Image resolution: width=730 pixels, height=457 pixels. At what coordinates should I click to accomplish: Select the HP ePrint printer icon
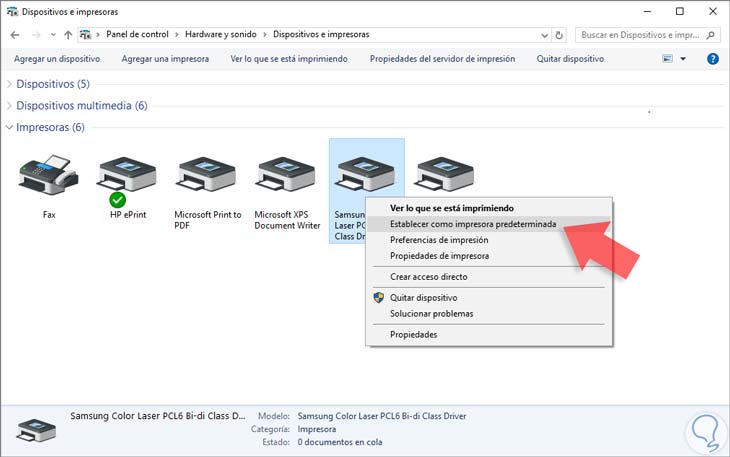click(127, 175)
